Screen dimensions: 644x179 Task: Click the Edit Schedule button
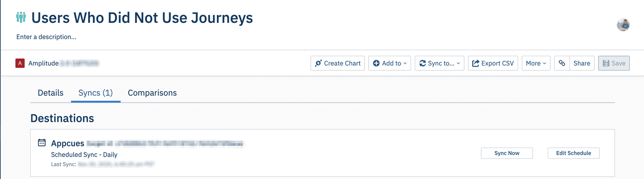point(573,153)
